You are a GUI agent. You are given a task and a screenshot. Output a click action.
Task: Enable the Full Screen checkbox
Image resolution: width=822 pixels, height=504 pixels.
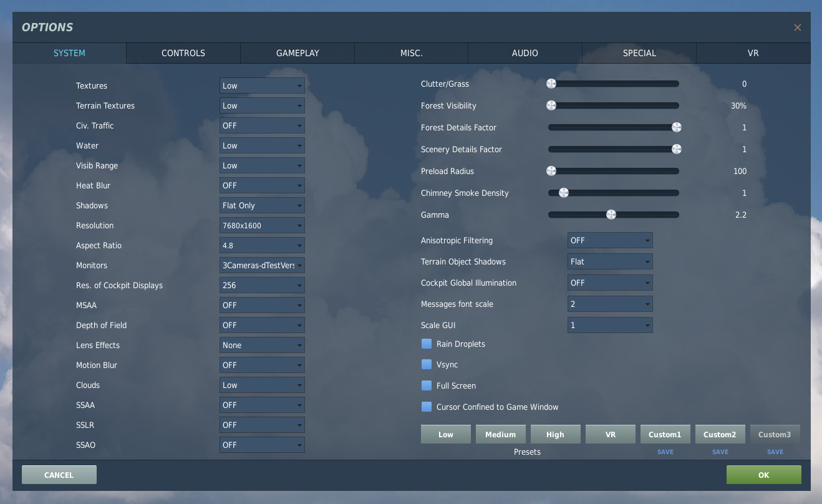point(427,385)
